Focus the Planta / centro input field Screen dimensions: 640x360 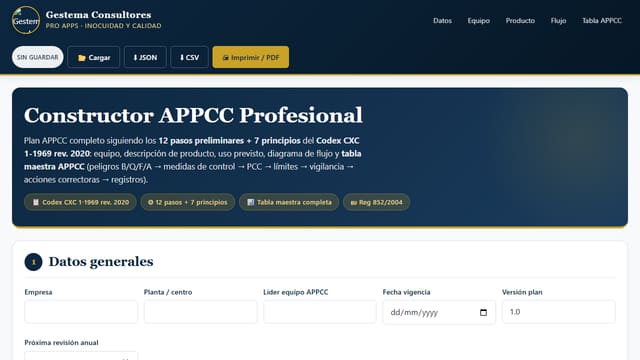pyautogui.click(x=200, y=312)
